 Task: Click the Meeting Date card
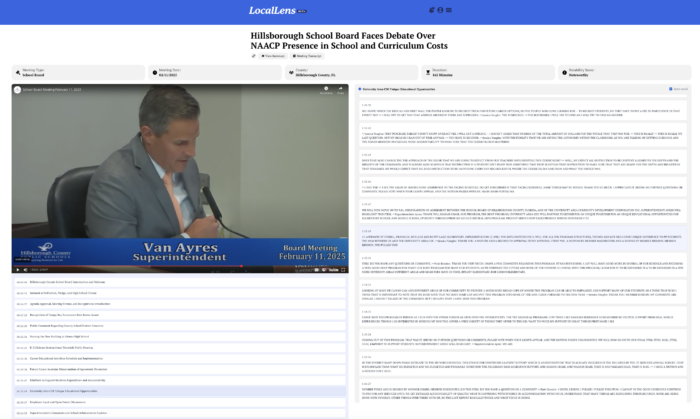(215, 72)
